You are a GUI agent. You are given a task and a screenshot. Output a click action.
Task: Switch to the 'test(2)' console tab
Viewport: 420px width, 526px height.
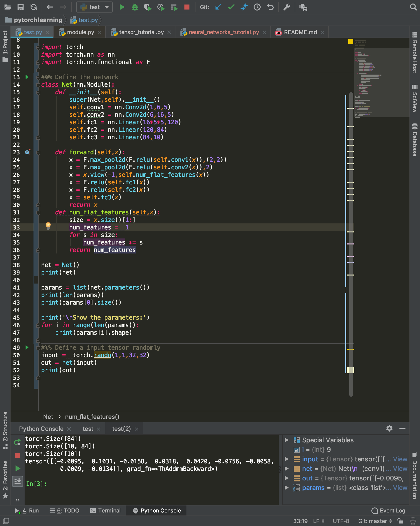point(121,429)
